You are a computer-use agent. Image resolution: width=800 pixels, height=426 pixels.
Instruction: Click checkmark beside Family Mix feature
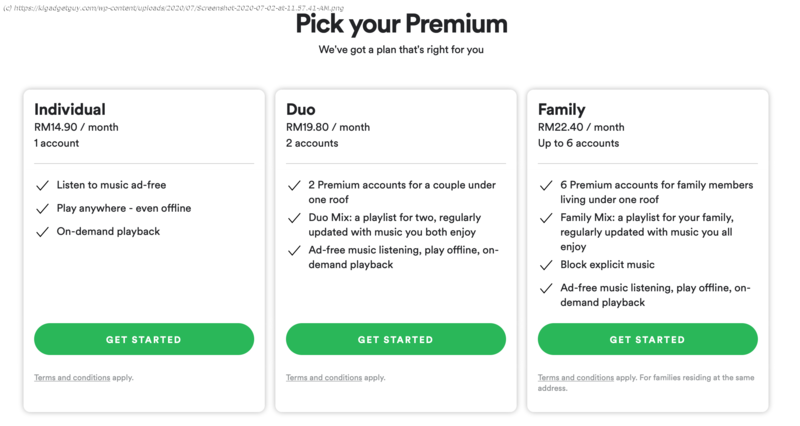(x=546, y=218)
